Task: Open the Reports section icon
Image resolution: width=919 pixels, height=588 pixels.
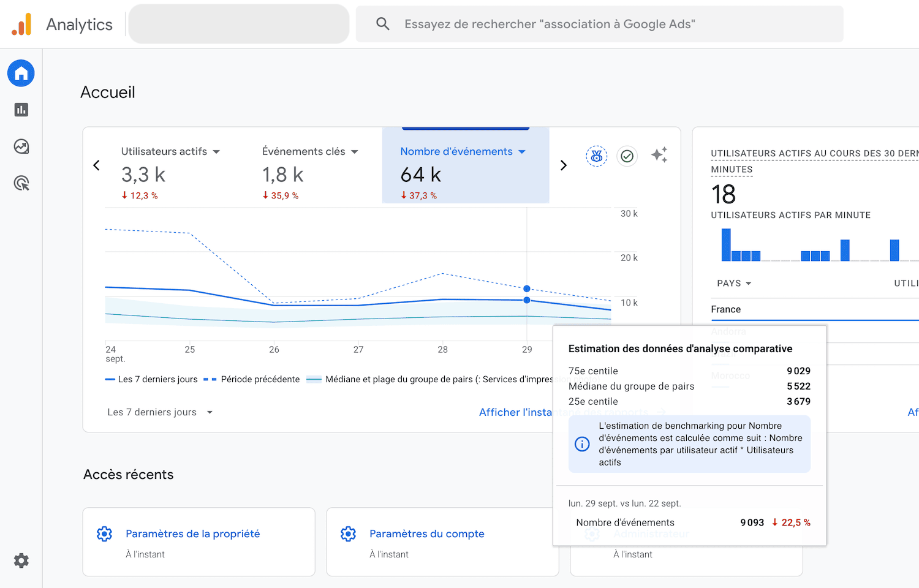Action: (x=21, y=110)
